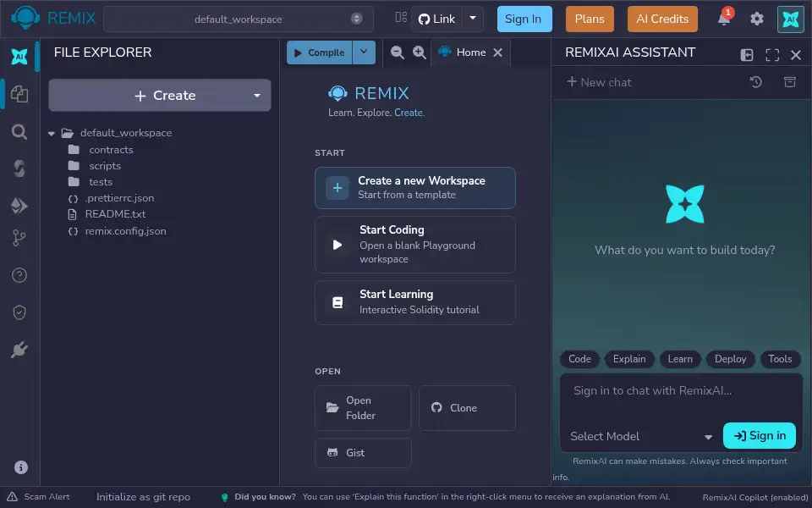The image size is (812, 508).
Task: Open the Plugin manager plug icon
Action: pos(19,350)
